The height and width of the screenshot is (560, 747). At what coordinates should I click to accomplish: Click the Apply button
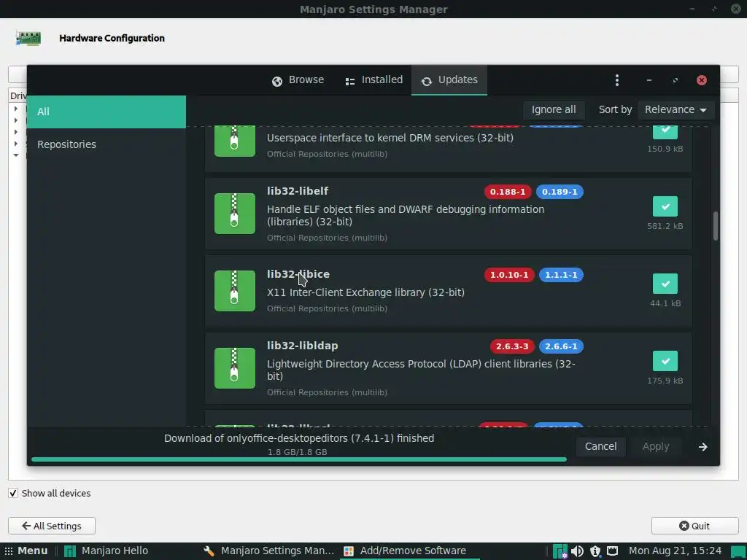tap(656, 447)
